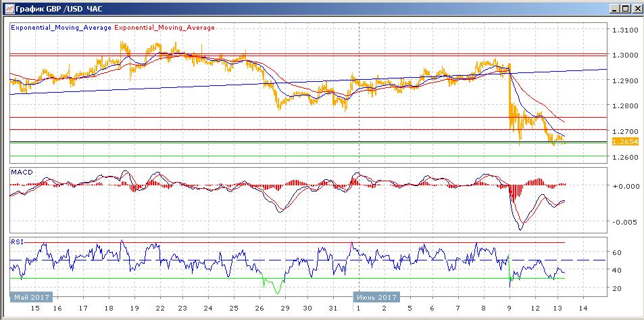Click the red Exponential_Moving_Average legend label
Viewport: 644px width, 320px height.
165,28
